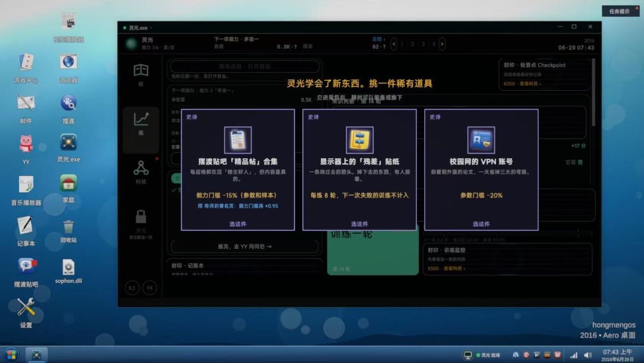644x363 pixels.
Task: Open the sophon.dll file icon
Action: pyautogui.click(x=68, y=271)
